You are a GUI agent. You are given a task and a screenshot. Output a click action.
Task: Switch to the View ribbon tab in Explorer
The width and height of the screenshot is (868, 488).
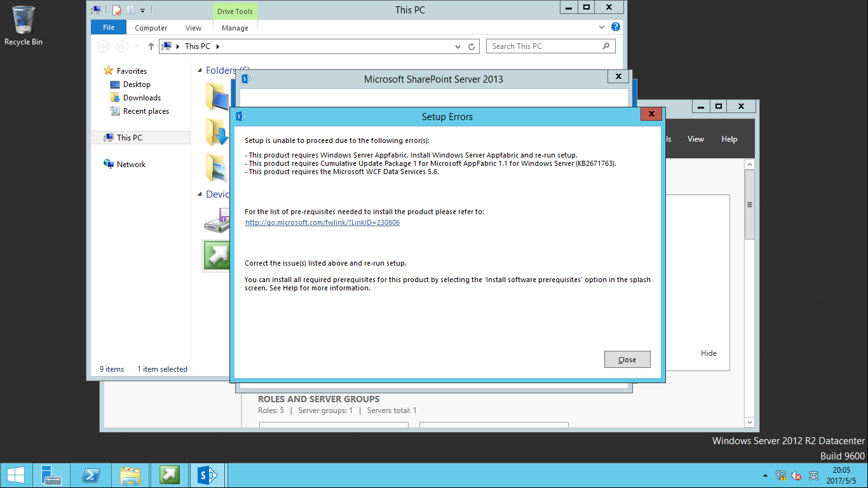(x=194, y=28)
